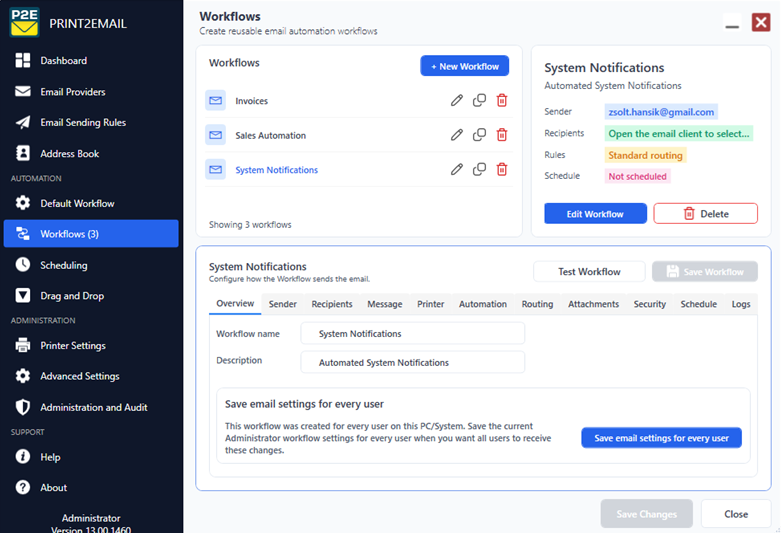The height and width of the screenshot is (533, 781).
Task: Click the Close button at bottom
Action: pyautogui.click(x=736, y=514)
